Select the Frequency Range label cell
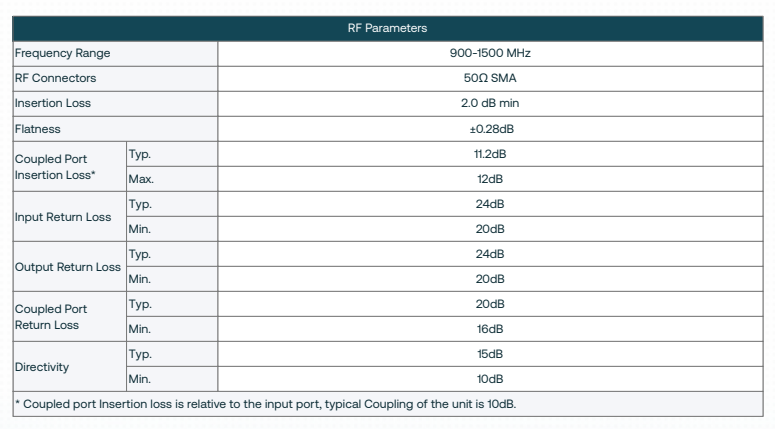The width and height of the screenshot is (775, 429). [115, 53]
